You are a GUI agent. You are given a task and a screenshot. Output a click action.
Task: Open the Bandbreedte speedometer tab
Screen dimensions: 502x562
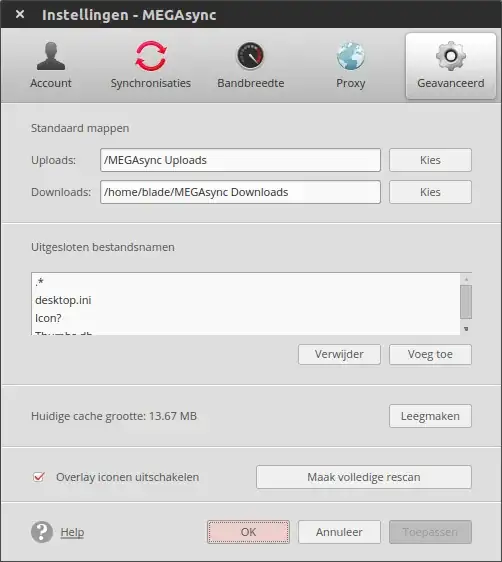pyautogui.click(x=250, y=66)
